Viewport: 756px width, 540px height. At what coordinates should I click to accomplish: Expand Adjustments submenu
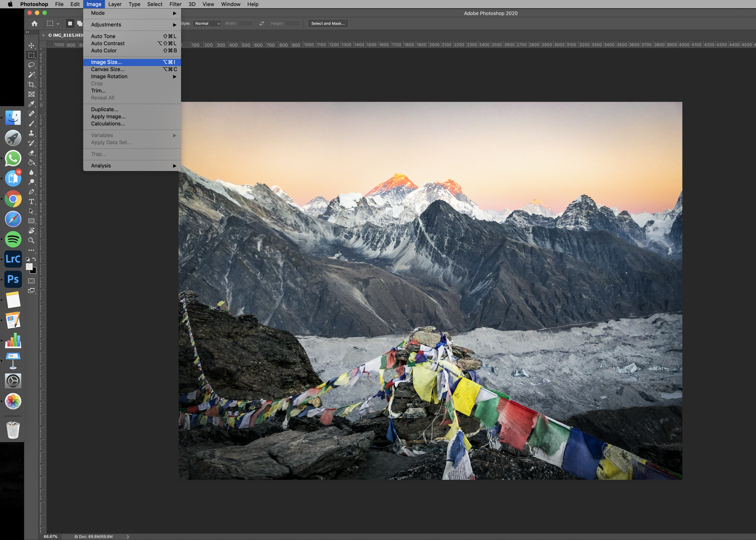132,25
